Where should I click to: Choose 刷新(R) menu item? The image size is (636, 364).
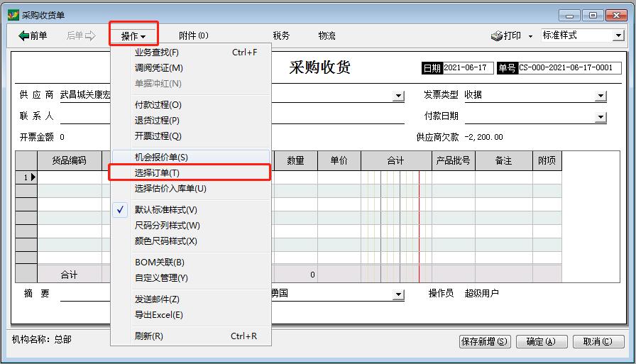coord(191,336)
